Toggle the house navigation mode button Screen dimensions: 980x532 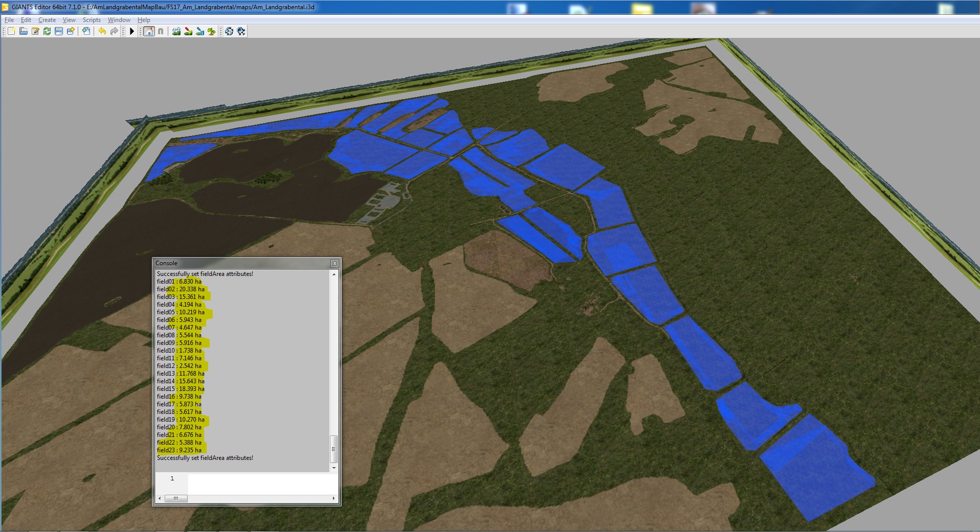149,31
